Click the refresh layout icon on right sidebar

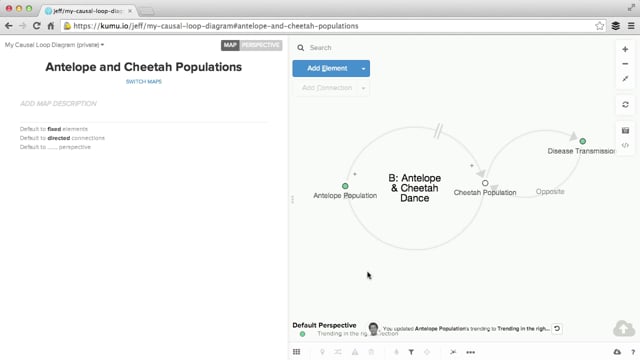(625, 104)
